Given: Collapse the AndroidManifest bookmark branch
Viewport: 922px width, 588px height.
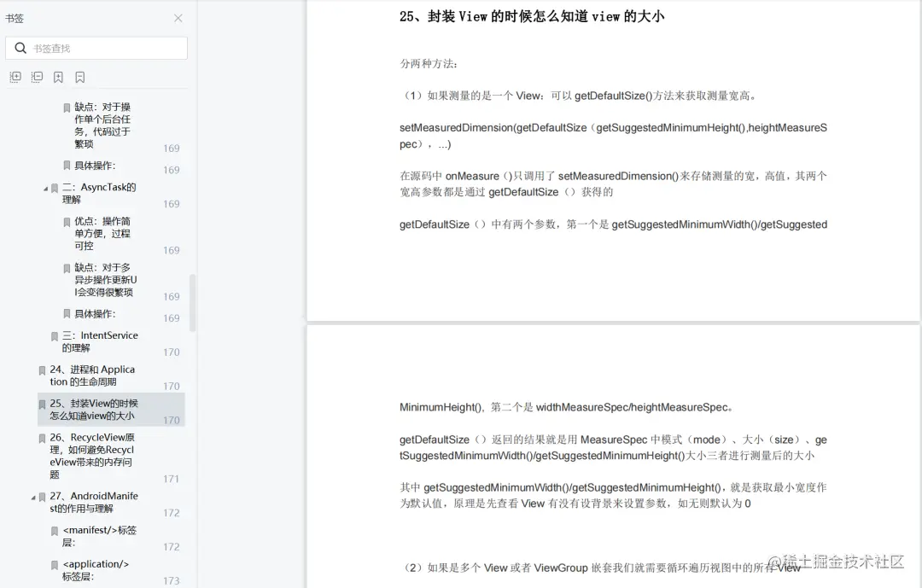Looking at the screenshot, I should pyautogui.click(x=32, y=496).
